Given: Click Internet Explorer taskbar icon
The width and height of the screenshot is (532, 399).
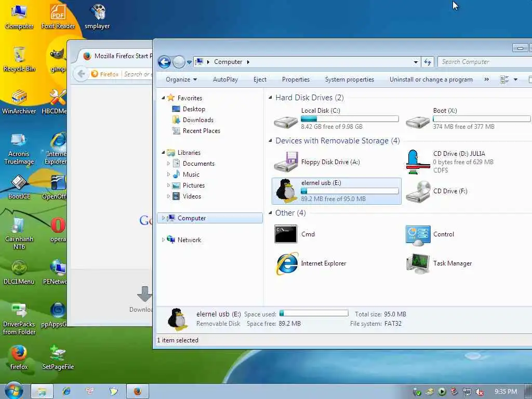Looking at the screenshot, I should pos(66,391).
